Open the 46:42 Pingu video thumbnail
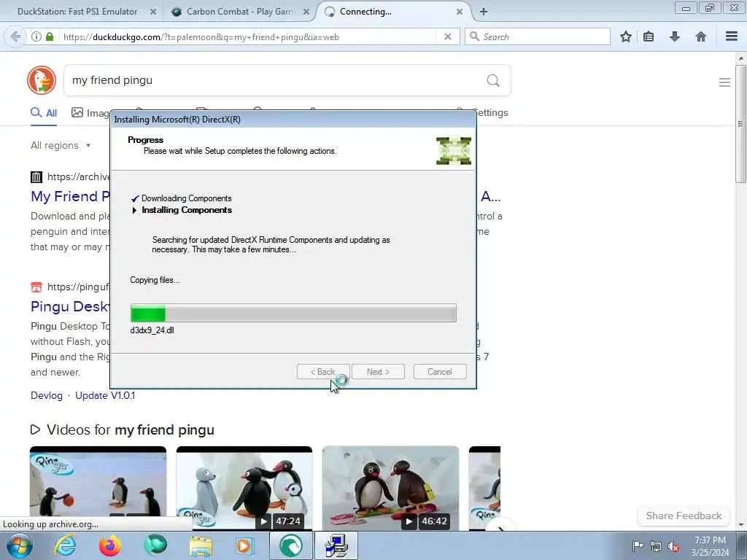747x560 pixels. (391, 488)
